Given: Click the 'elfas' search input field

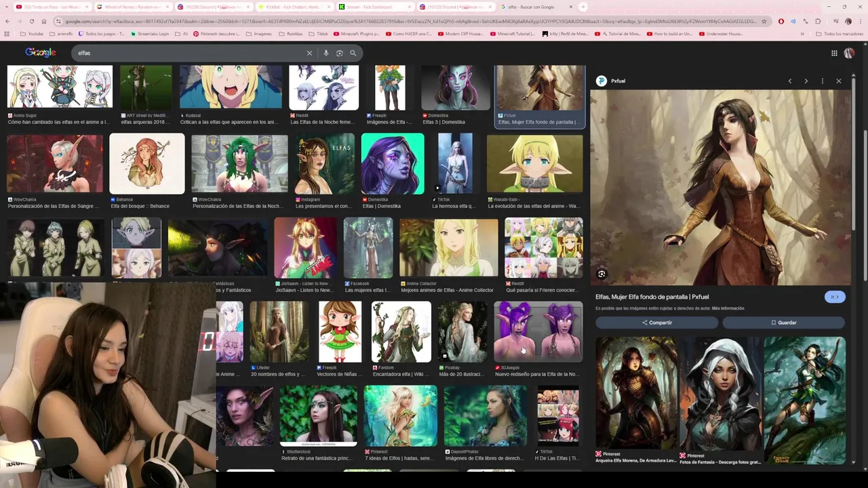Looking at the screenshot, I should [x=190, y=53].
